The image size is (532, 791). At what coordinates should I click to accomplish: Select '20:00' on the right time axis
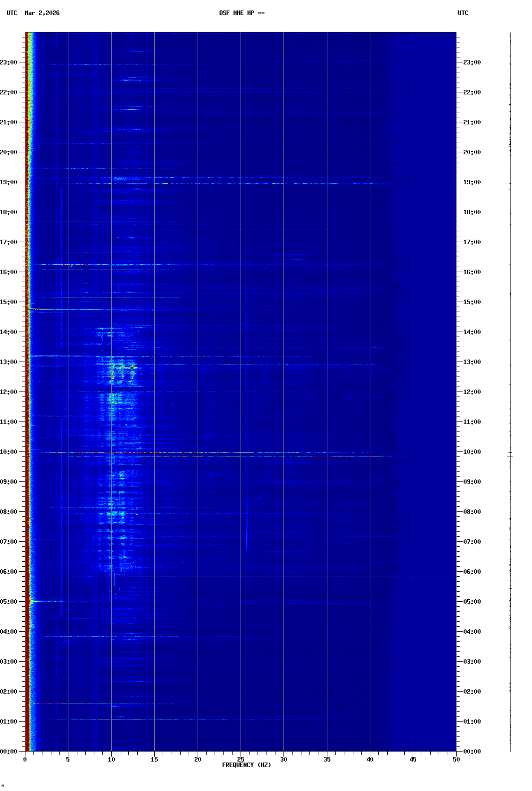(472, 152)
